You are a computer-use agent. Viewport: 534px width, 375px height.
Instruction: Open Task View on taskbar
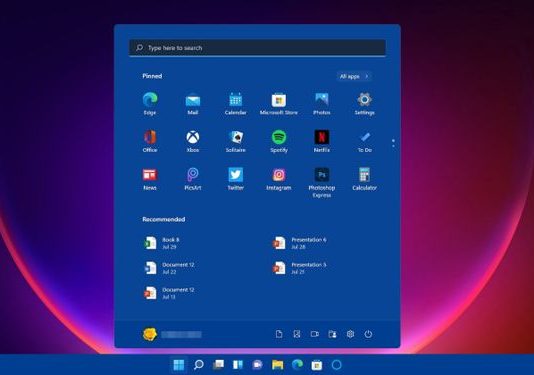coord(218,365)
